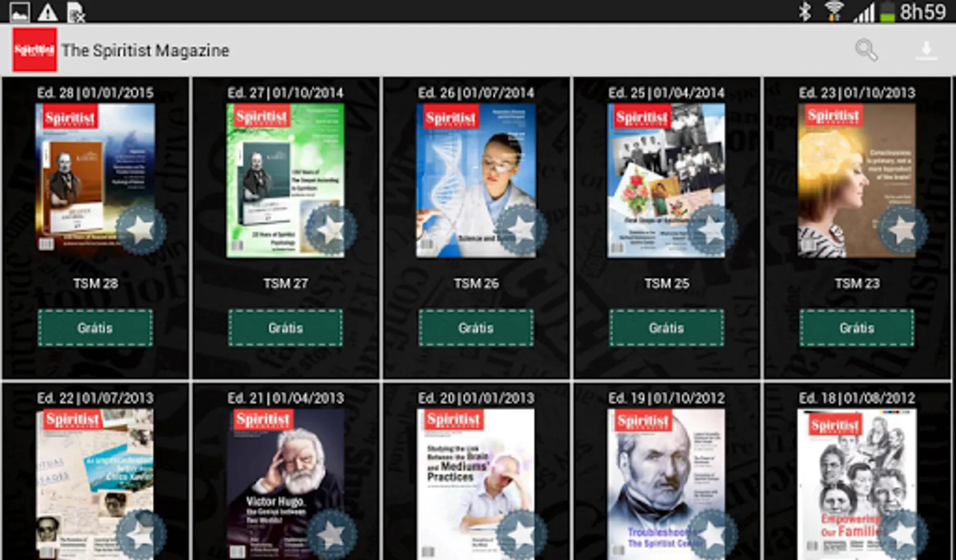Open the Ed. 25 photo collage cover
This screenshot has width=956, height=560.
[667, 180]
